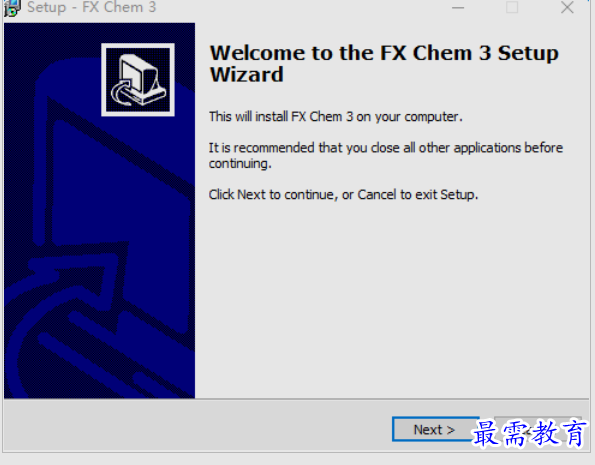The width and height of the screenshot is (595, 465).
Task: Click the computer installer icon
Action: pyautogui.click(x=138, y=80)
